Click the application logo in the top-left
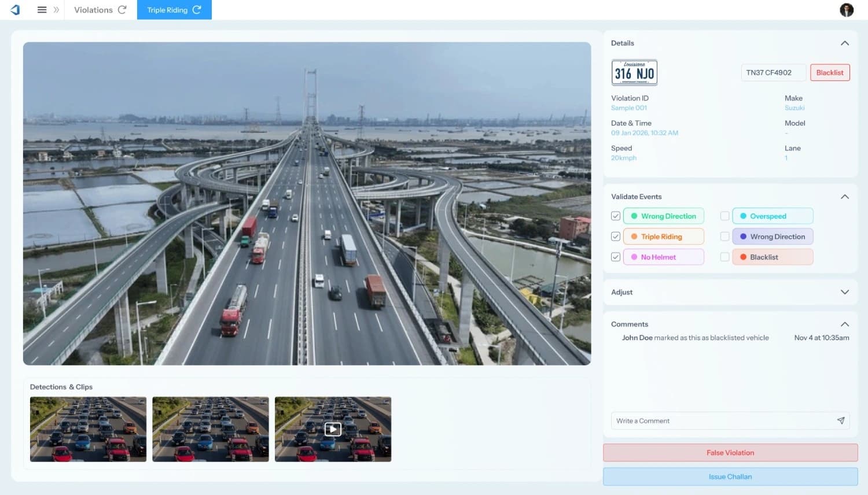868x495 pixels. [14, 9]
